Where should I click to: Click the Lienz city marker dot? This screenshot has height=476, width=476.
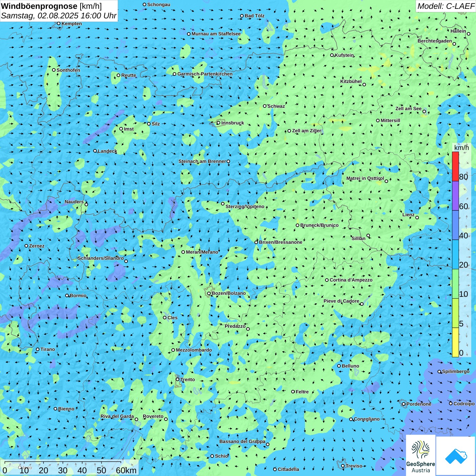pyautogui.click(x=417, y=218)
